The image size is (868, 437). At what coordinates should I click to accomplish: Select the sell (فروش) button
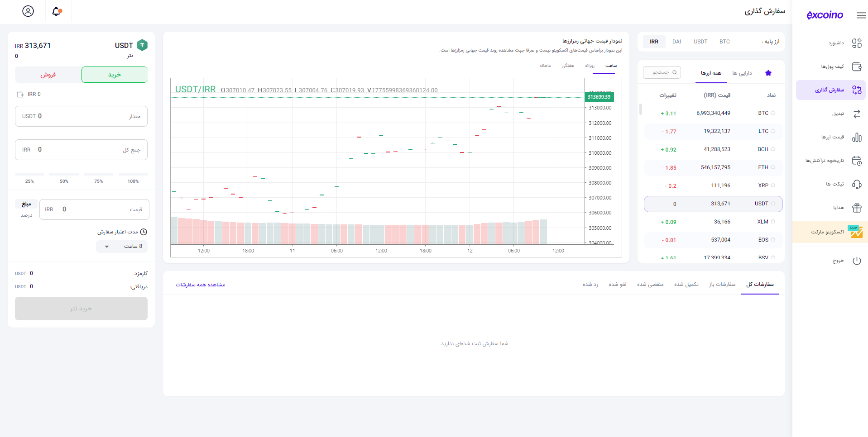pyautogui.click(x=48, y=75)
